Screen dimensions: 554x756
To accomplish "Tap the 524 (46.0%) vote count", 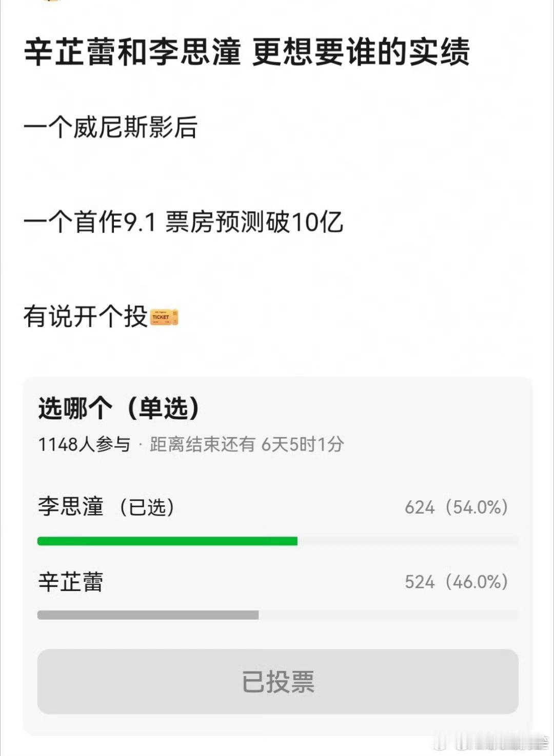I will [x=456, y=582].
